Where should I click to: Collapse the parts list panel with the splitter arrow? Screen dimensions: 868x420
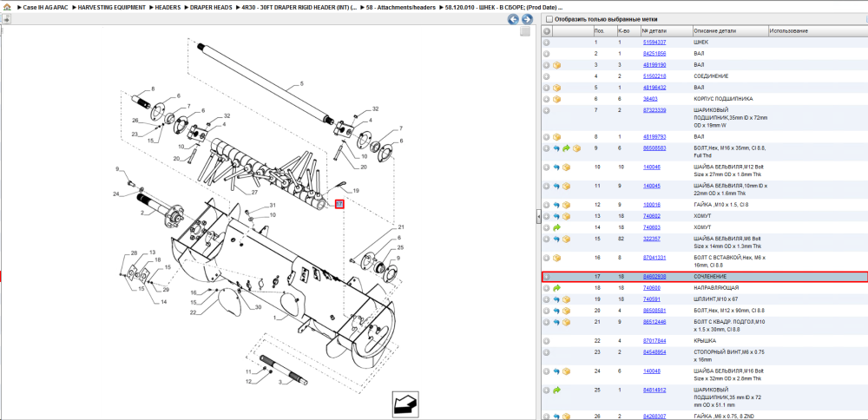pyautogui.click(x=538, y=218)
